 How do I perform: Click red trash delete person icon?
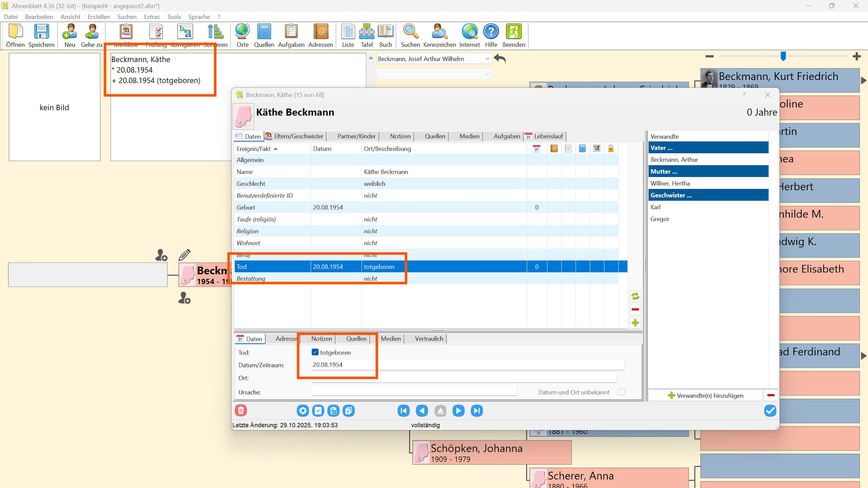coord(241,411)
